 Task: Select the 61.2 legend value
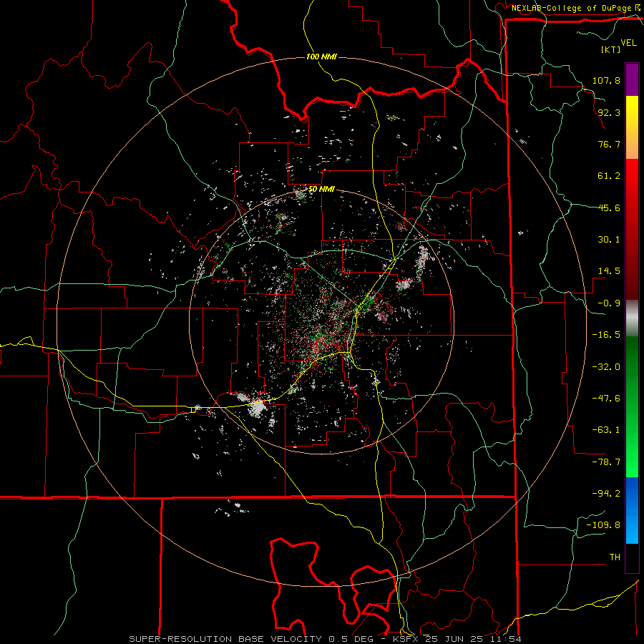click(x=609, y=175)
